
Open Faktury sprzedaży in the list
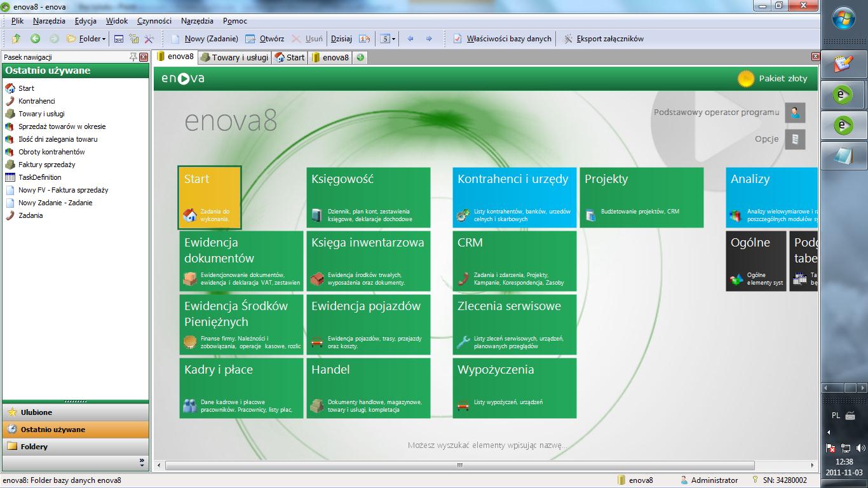(x=46, y=165)
